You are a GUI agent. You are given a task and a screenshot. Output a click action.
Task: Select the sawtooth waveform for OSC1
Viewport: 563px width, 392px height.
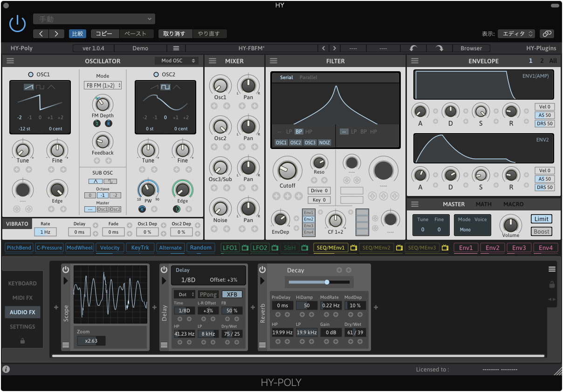tap(29, 87)
